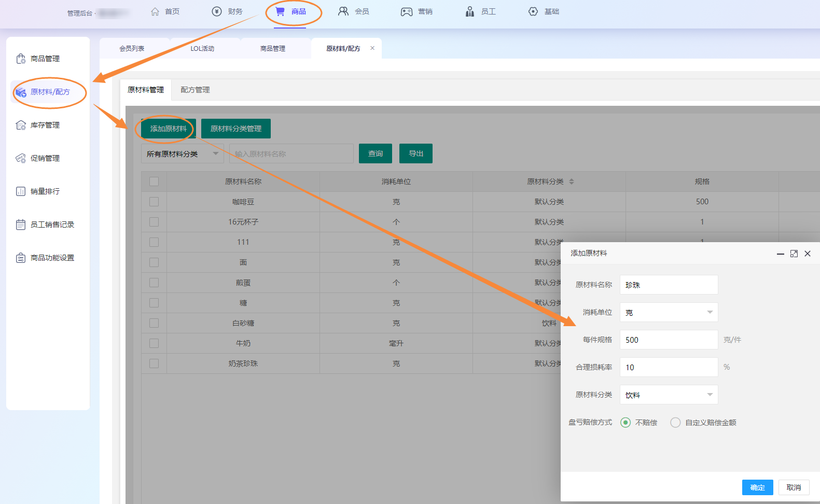Click the 原材料分类管理 button
Viewport: 820px width, 504px height.
[x=236, y=129]
